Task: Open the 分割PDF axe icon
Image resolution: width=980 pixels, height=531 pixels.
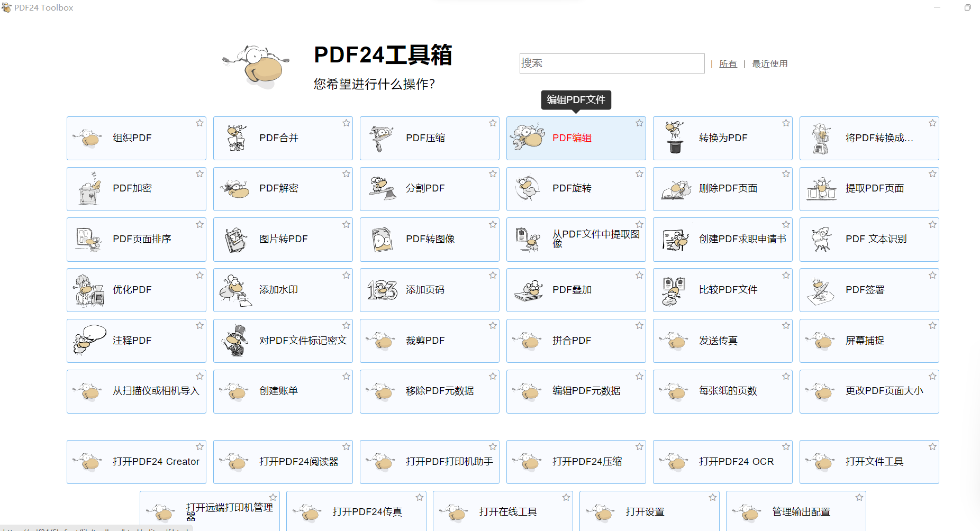Action: pos(383,188)
